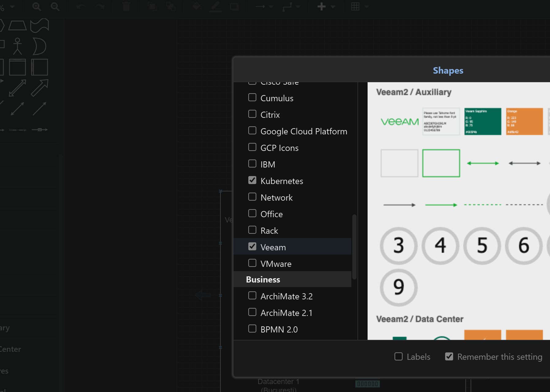Uncheck the Kubernetes library
Viewport: 550px width, 392px height.
252,180
